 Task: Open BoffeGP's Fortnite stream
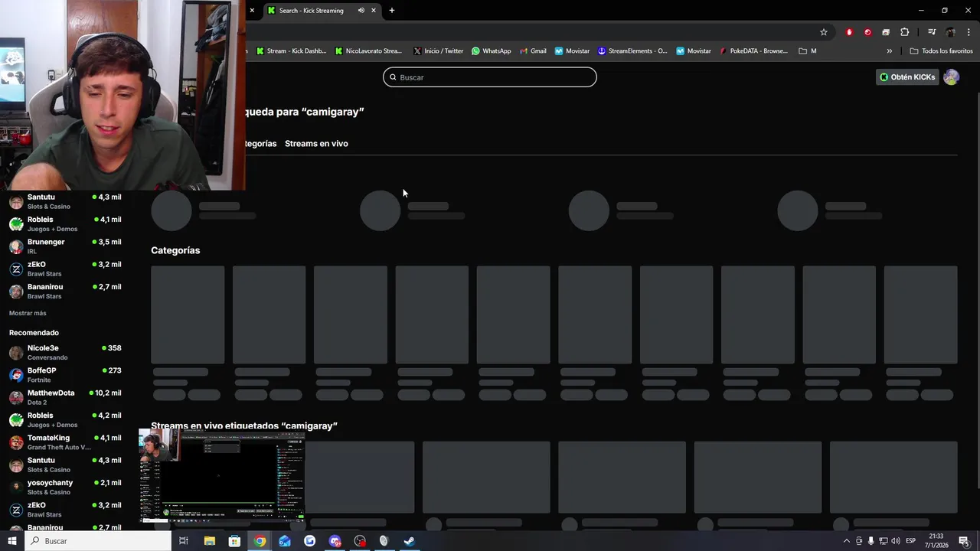65,375
